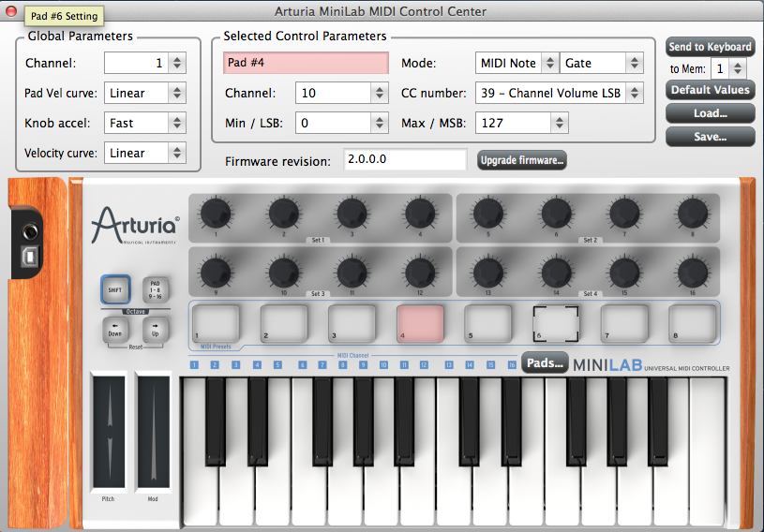
Task: Select MIDI channel indicator 5
Action: [x=277, y=364]
